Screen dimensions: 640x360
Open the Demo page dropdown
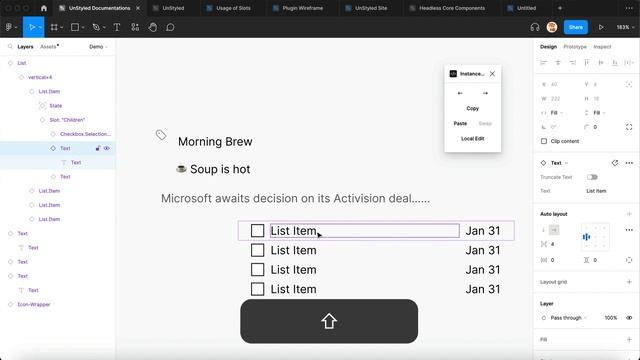point(98,47)
